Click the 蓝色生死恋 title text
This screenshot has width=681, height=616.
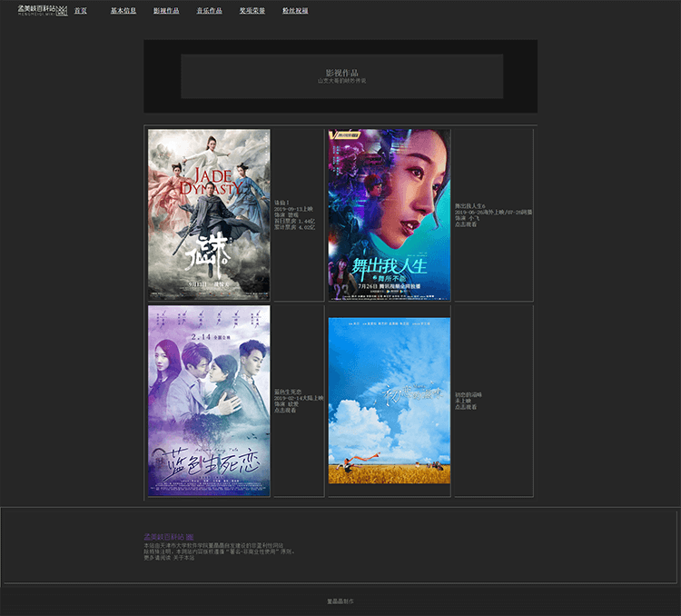pyautogui.click(x=288, y=392)
